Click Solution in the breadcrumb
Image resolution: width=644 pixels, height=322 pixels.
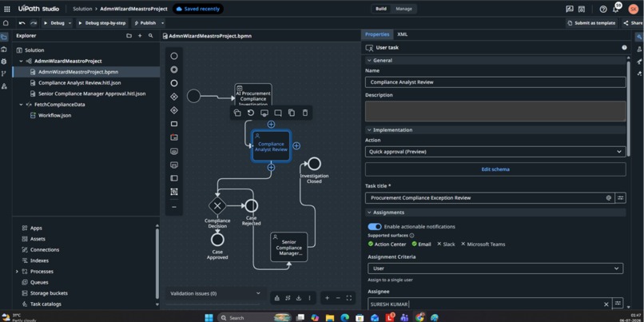pyautogui.click(x=82, y=9)
